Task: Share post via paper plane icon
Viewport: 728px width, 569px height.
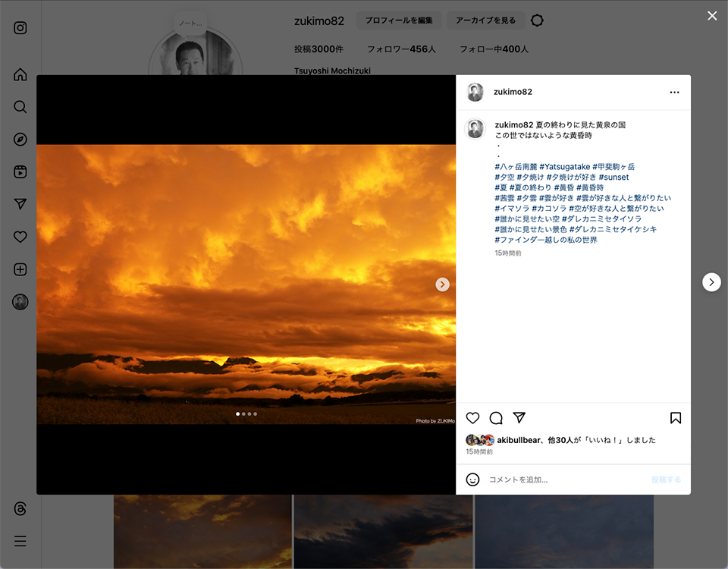Action: click(x=519, y=417)
